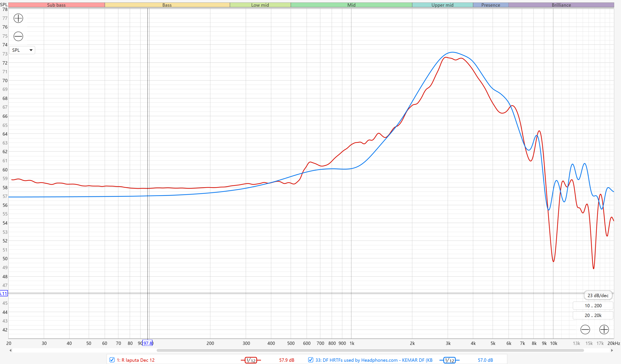Click the DF HRTFs Headphones.com trace label
Viewport: 621px width, 364px height.
[374, 360]
